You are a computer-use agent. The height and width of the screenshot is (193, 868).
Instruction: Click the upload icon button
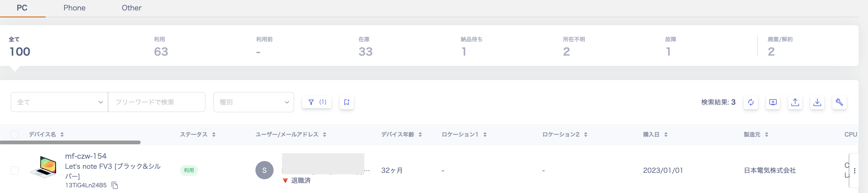[795, 102]
